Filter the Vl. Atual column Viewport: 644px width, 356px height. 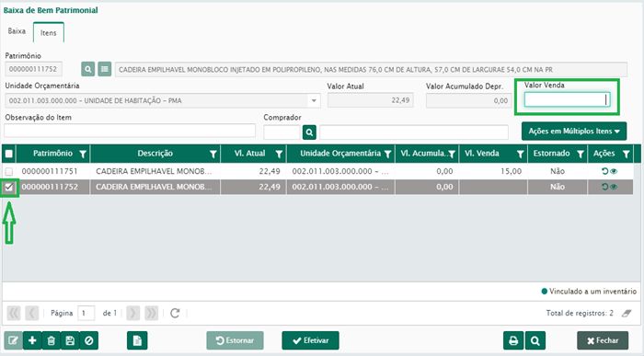click(279, 154)
